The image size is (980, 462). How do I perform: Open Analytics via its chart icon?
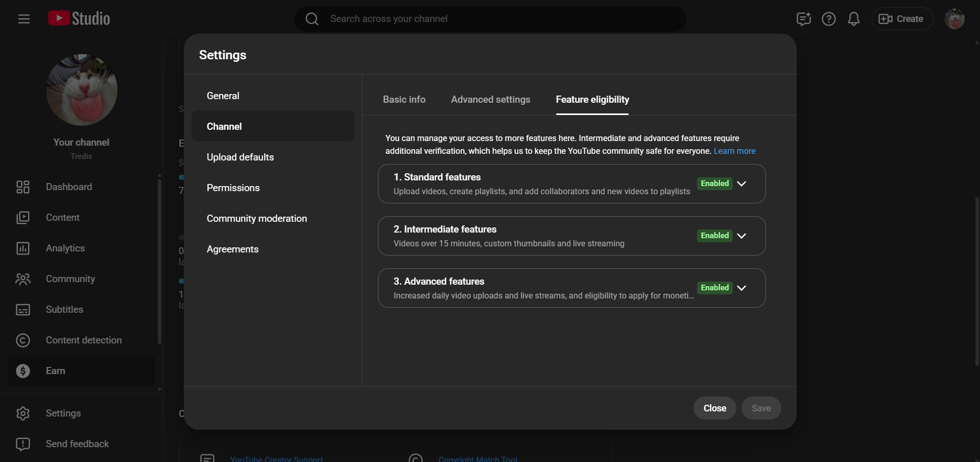click(23, 248)
